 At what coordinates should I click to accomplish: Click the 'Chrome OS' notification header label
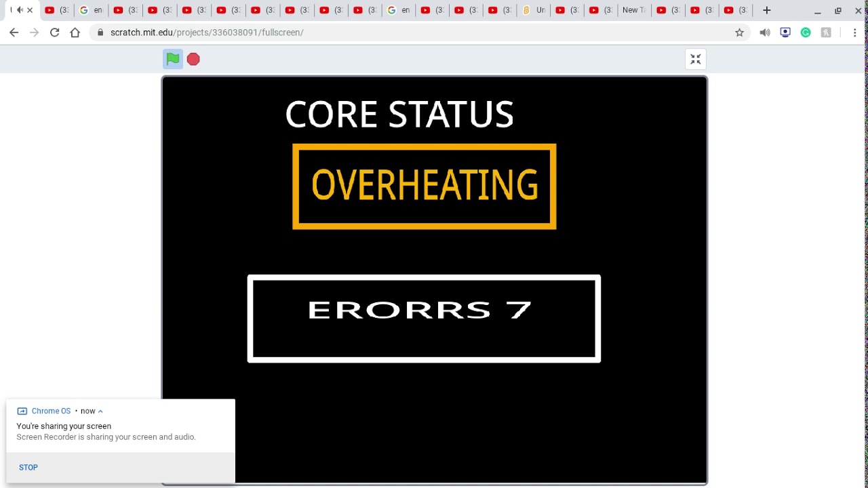point(51,411)
